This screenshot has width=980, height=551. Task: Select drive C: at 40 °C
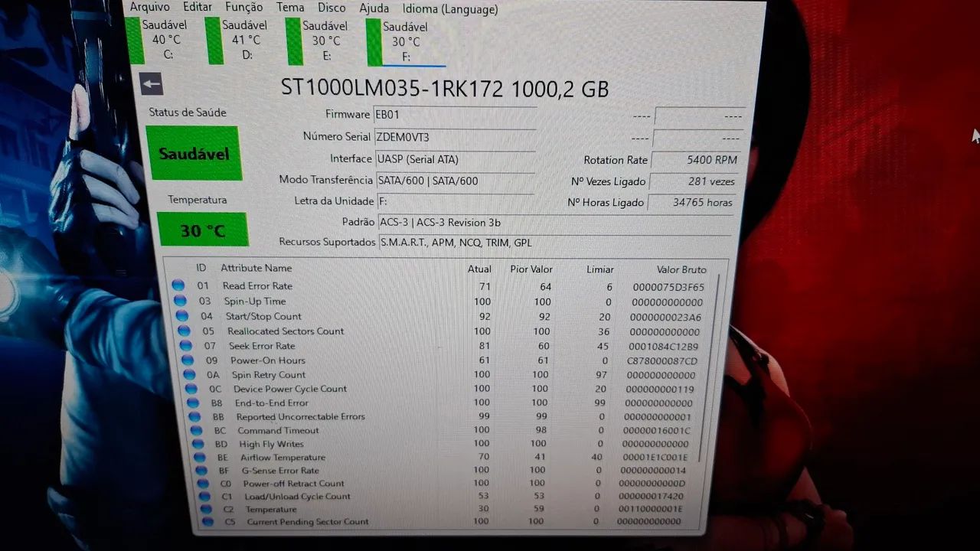point(157,40)
